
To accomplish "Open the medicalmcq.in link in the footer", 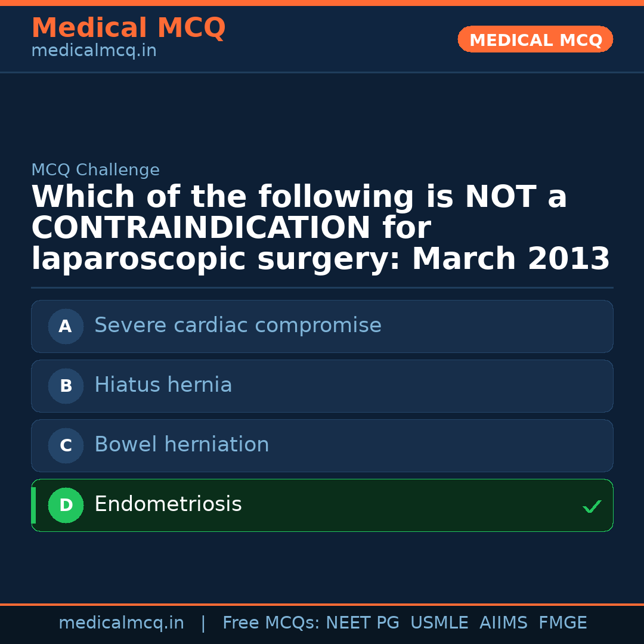I will click(121, 623).
